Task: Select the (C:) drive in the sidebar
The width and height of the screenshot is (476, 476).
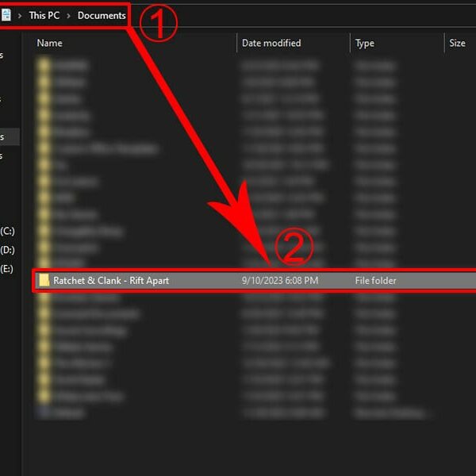Action: pos(8,232)
